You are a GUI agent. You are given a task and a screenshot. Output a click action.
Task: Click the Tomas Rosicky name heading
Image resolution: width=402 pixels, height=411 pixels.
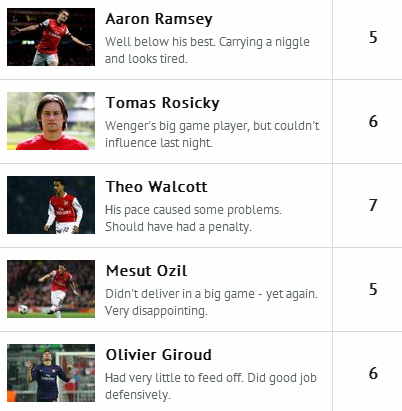click(x=163, y=103)
